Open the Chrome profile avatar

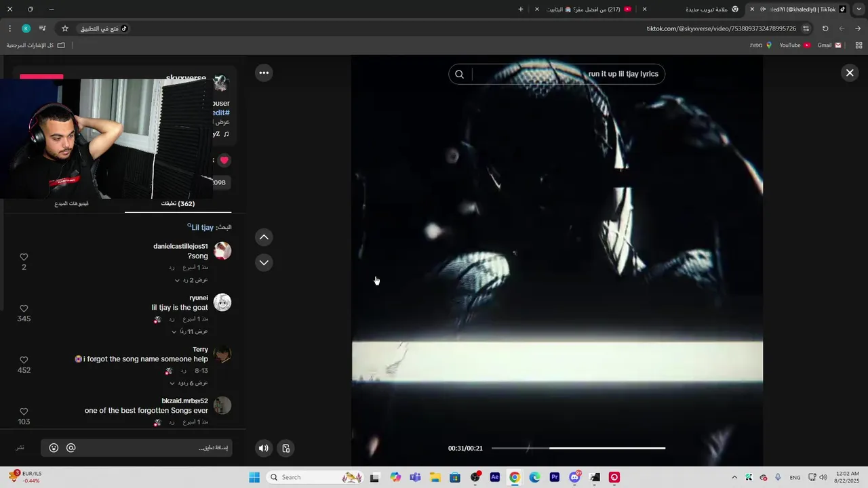pos(26,28)
